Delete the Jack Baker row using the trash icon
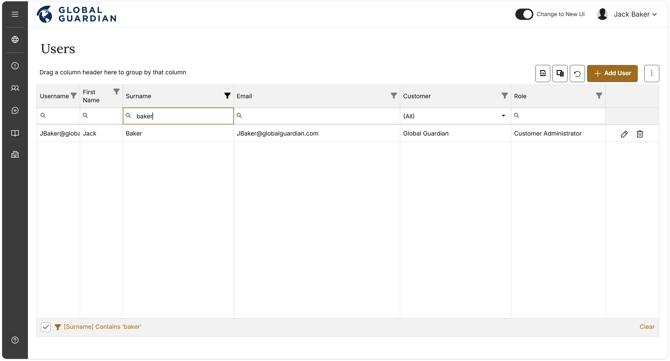670x361 pixels. pyautogui.click(x=640, y=134)
